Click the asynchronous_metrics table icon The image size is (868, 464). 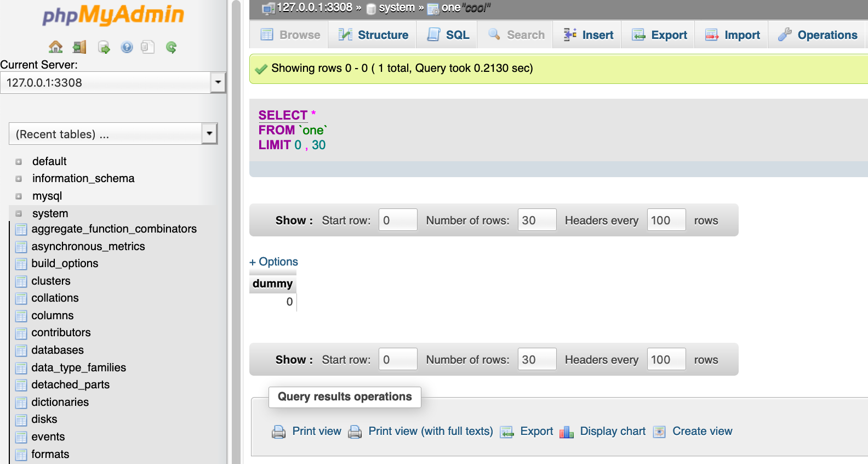tap(21, 247)
